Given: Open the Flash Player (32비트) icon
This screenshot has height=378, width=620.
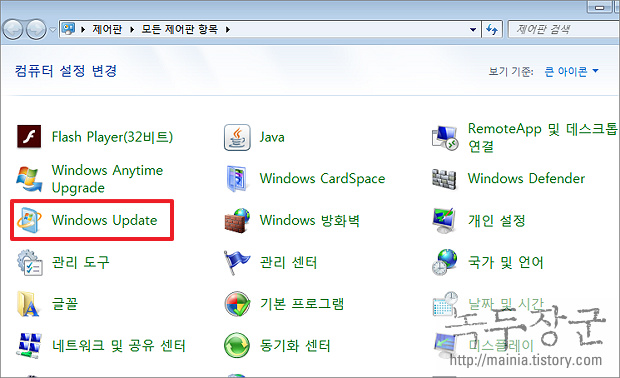Looking at the screenshot, I should point(29,137).
